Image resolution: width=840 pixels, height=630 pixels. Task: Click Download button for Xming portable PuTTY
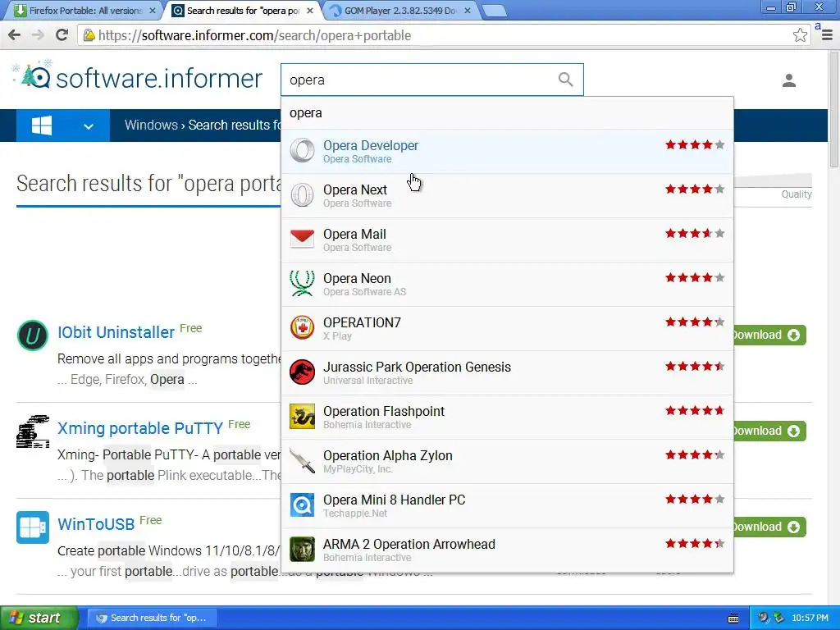tap(769, 431)
